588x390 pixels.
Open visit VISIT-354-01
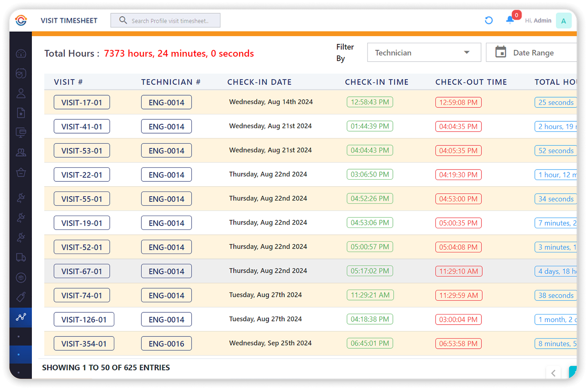[x=84, y=343]
